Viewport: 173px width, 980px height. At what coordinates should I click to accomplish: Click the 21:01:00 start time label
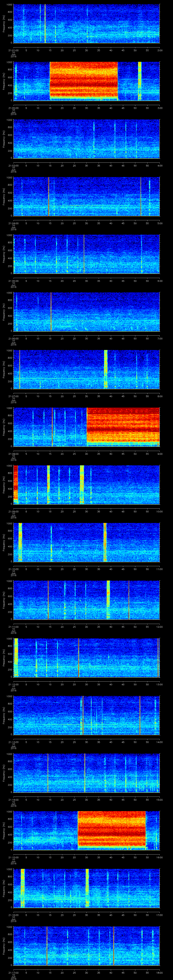point(13,50)
